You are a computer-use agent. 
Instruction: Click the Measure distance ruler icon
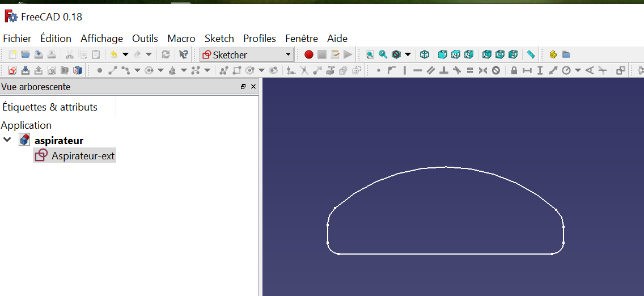pos(531,54)
